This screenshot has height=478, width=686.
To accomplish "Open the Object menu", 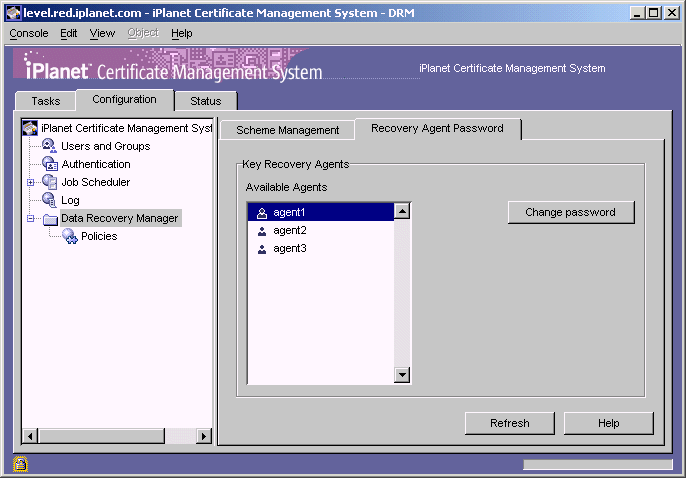I will click(143, 33).
